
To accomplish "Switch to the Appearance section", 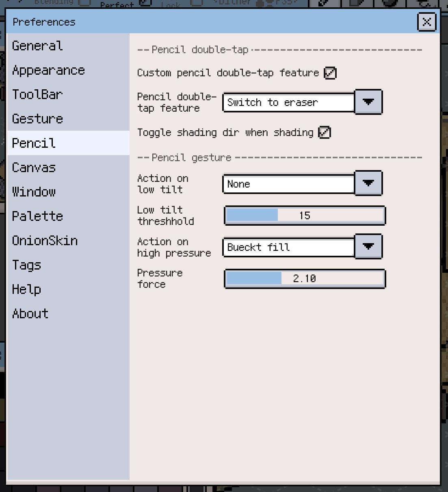I will [x=48, y=70].
